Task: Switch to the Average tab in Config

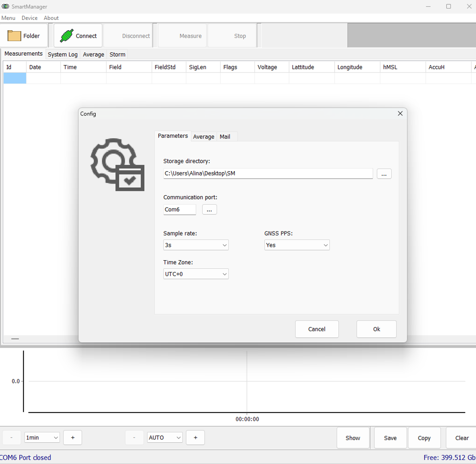Action: (204, 137)
